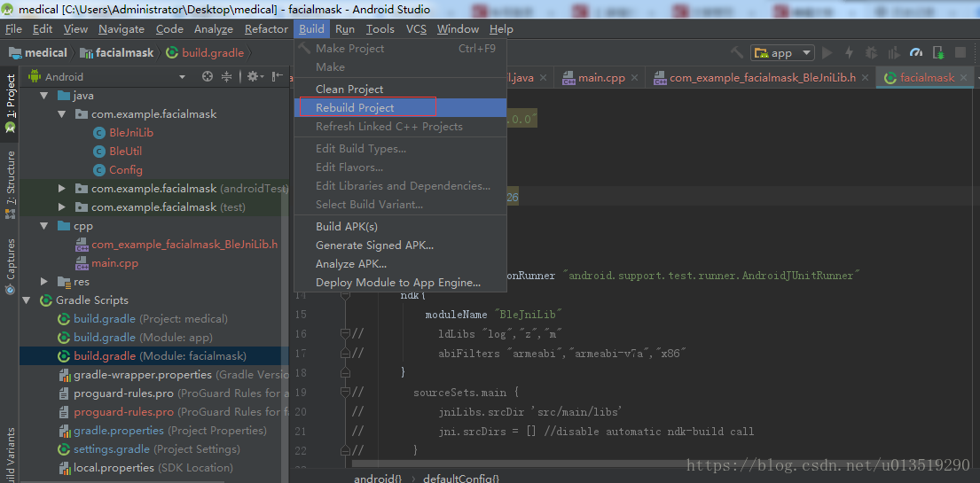Open the Android Profiler gauge icon
980x483 pixels.
(916, 53)
